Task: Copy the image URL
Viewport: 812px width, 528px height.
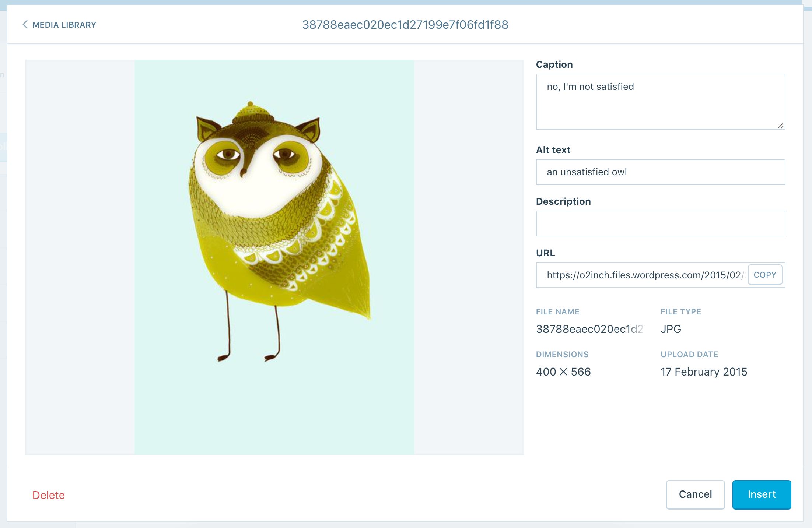Action: 765,275
